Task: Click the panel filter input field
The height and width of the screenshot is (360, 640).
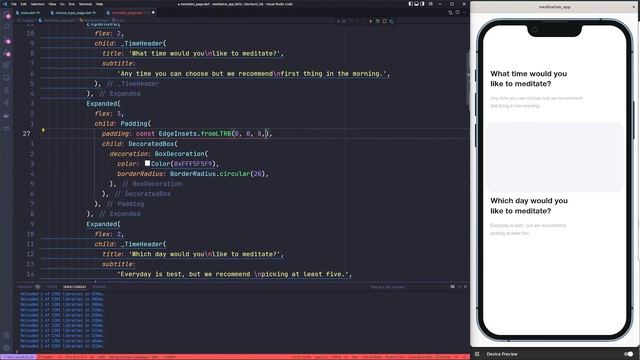Action: click(388, 287)
